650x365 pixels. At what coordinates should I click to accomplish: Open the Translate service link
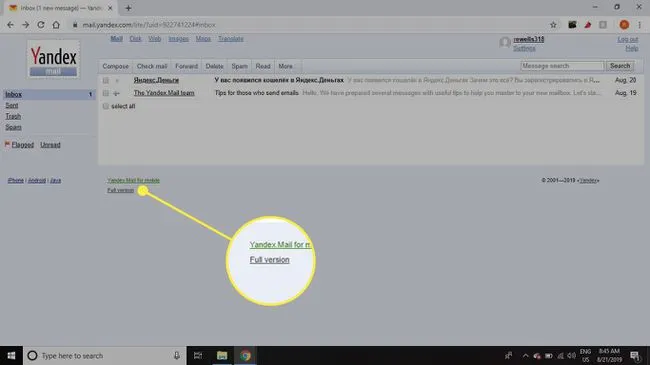(231, 39)
